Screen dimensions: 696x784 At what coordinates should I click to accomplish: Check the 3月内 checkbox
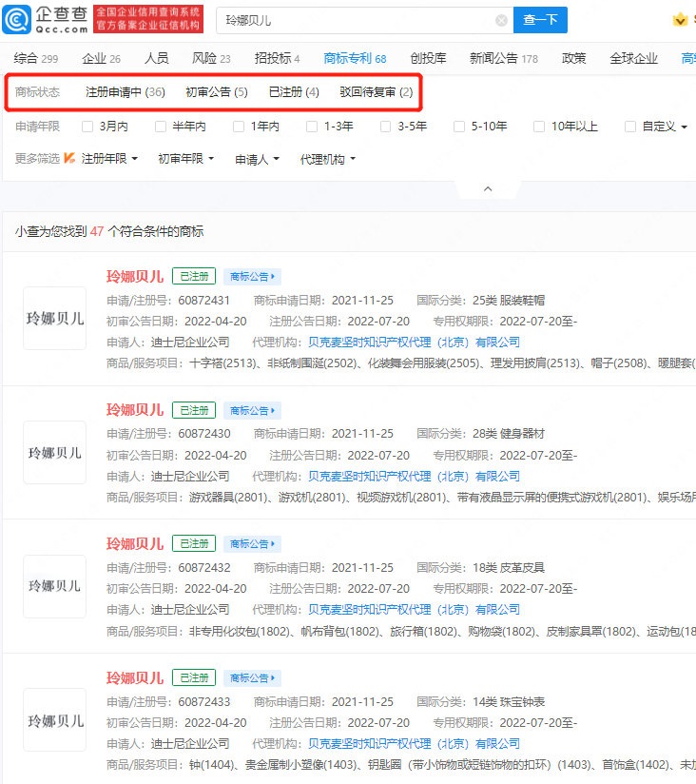pos(87,127)
